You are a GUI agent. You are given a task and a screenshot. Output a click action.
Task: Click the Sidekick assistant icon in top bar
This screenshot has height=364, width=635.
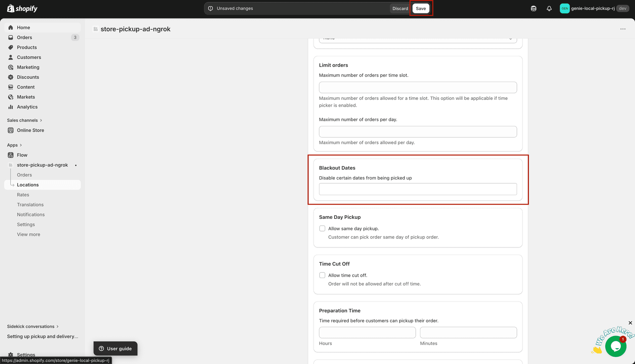coord(533,8)
